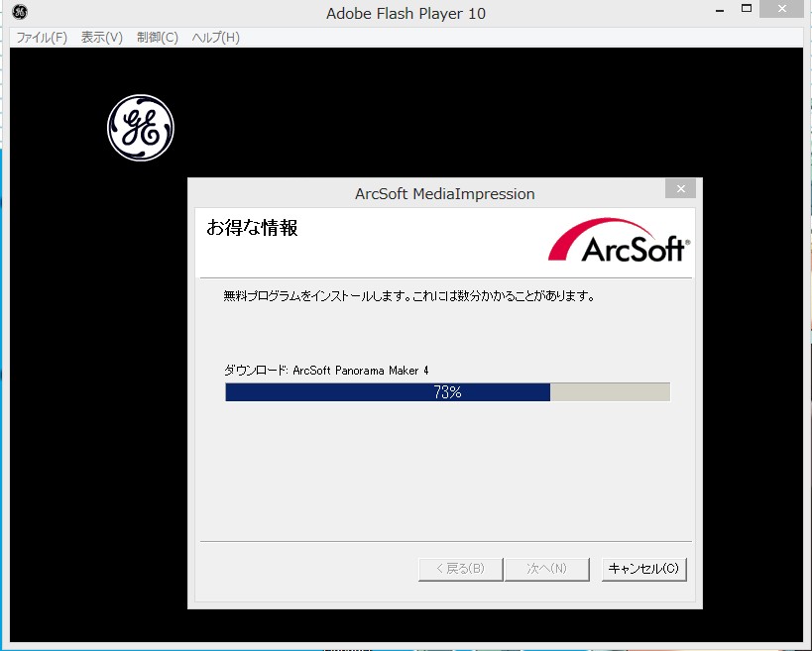
Task: Click the キャンセル(C) button
Action: [x=643, y=569]
